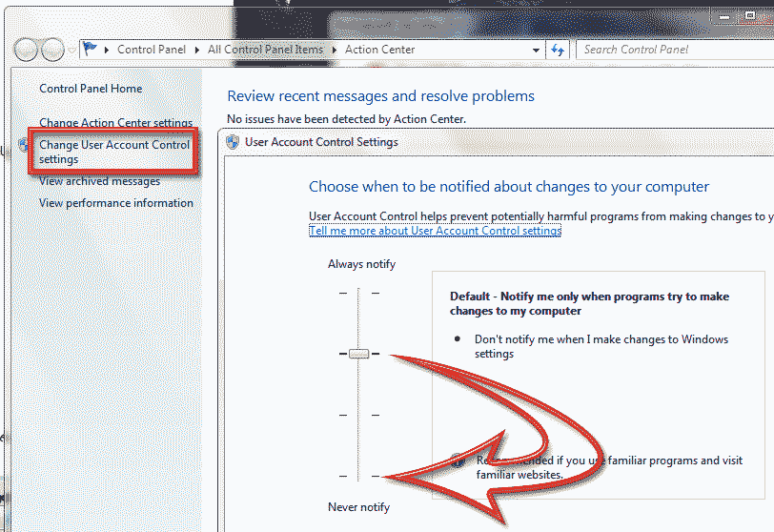This screenshot has width=774, height=532.
Task: Open View archived messages
Action: [99, 181]
